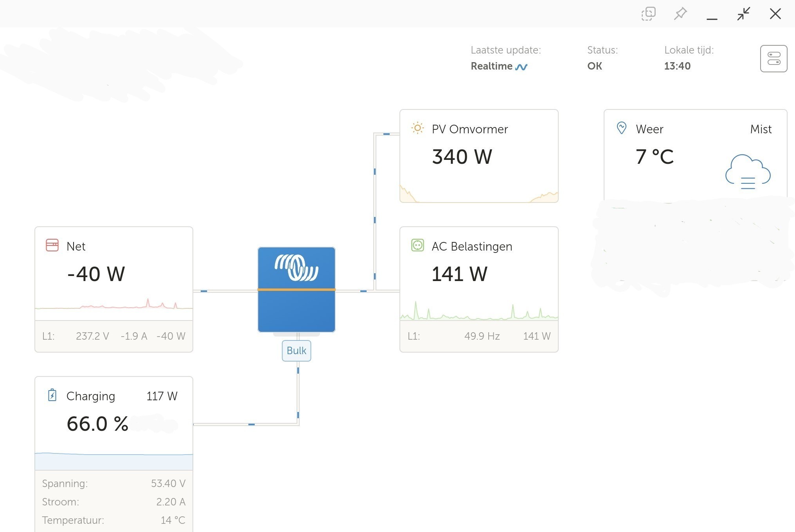Click the screen snip icon in title bar

tap(648, 14)
